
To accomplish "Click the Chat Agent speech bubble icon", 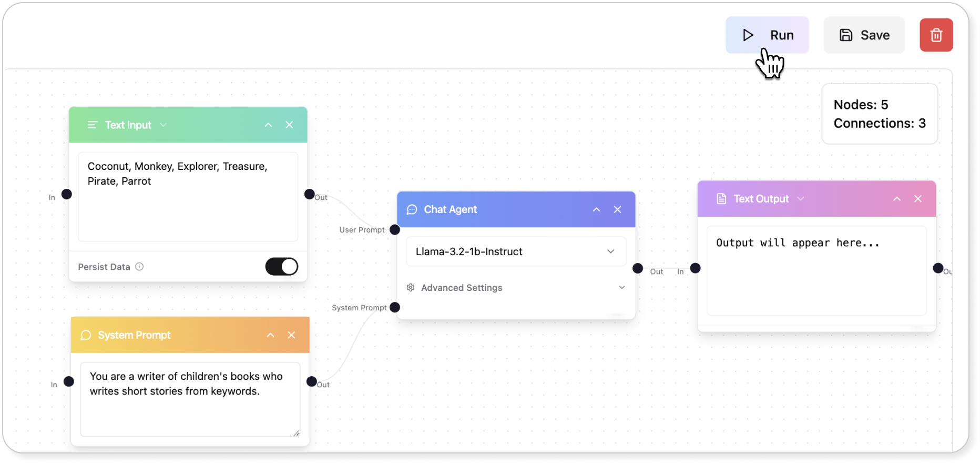I will [412, 209].
